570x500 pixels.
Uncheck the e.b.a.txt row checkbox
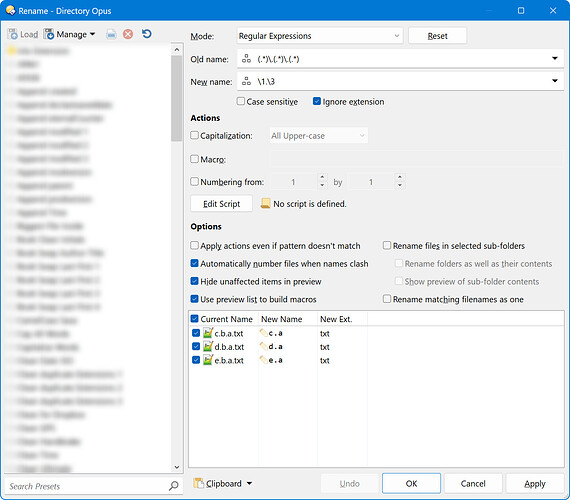coord(196,360)
